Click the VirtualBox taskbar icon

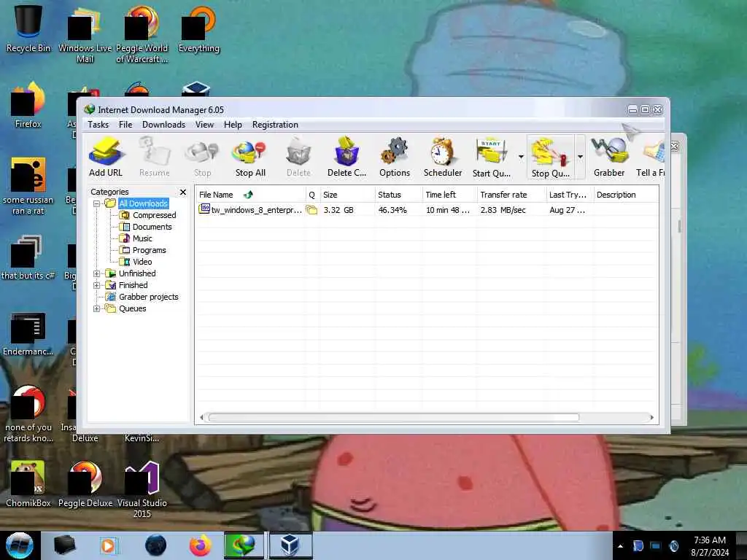290,545
